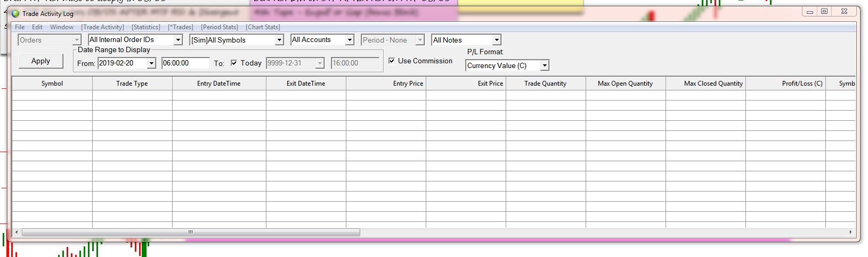The width and height of the screenshot is (868, 257).
Task: Click the Max Closed Quantity column header
Action: point(705,84)
